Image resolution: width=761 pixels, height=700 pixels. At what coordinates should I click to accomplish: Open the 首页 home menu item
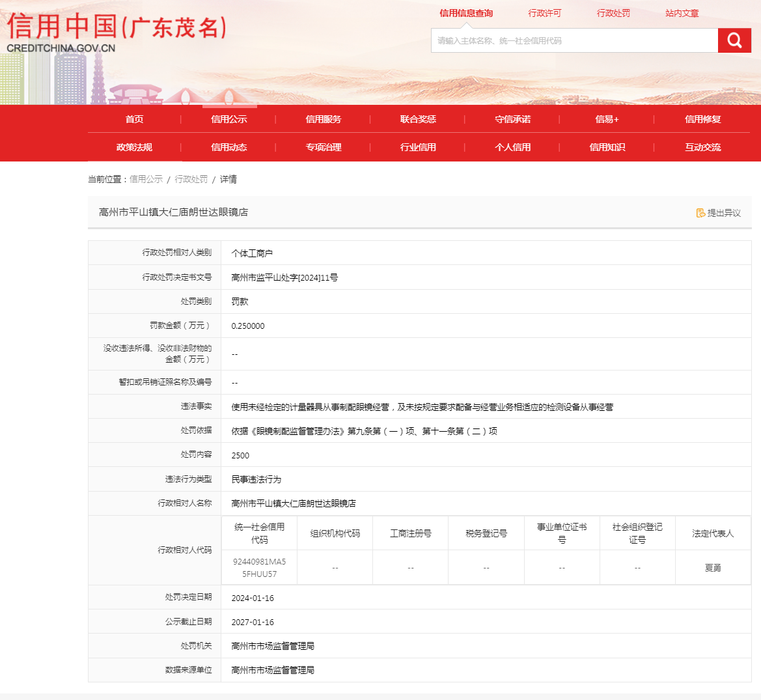click(134, 119)
